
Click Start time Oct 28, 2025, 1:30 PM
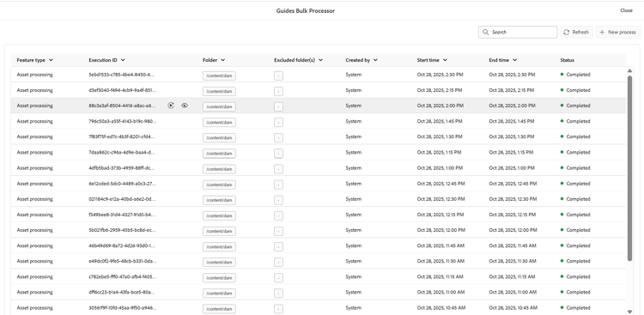pyautogui.click(x=440, y=136)
